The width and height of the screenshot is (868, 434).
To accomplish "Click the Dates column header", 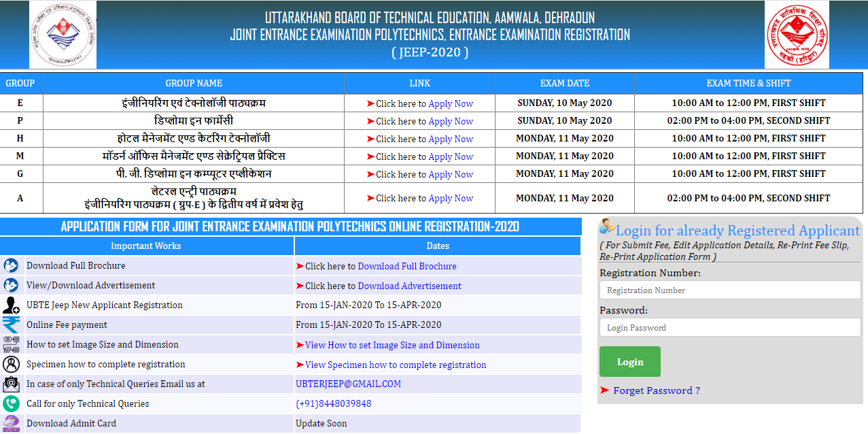I will (438, 246).
